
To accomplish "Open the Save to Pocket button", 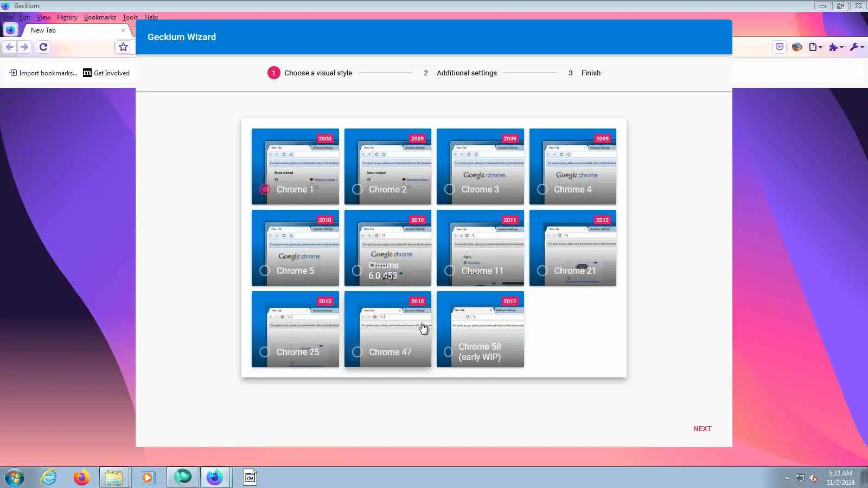I will tap(780, 47).
